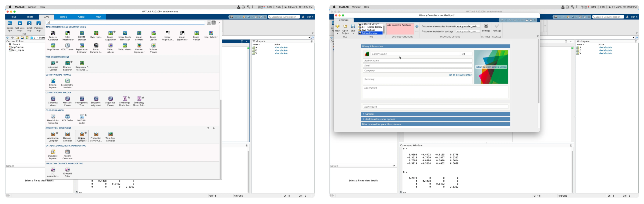
Task: Launch the OCR Trainer app
Action: (x=67, y=47)
